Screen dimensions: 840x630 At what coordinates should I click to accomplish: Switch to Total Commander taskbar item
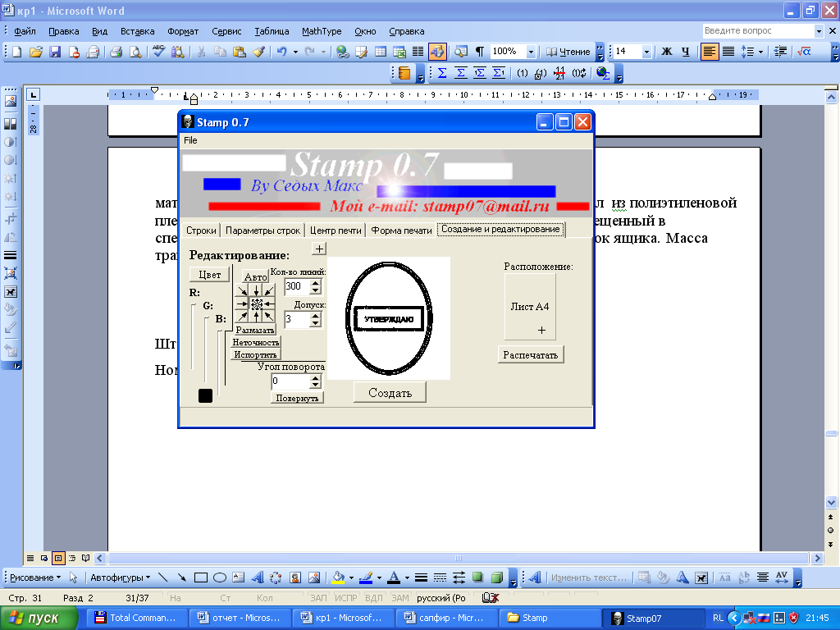pyautogui.click(x=137, y=619)
